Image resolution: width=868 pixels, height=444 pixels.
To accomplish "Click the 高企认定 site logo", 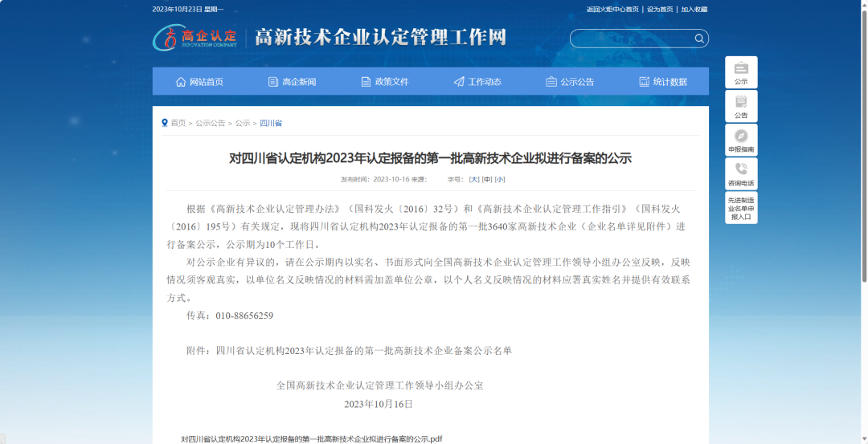I will pos(195,37).
